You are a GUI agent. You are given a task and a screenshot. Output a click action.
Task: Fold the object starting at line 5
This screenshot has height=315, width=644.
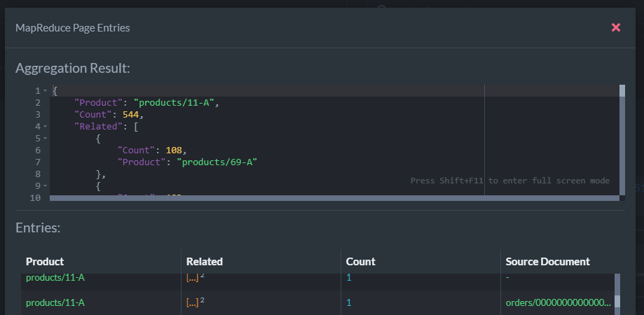point(45,138)
